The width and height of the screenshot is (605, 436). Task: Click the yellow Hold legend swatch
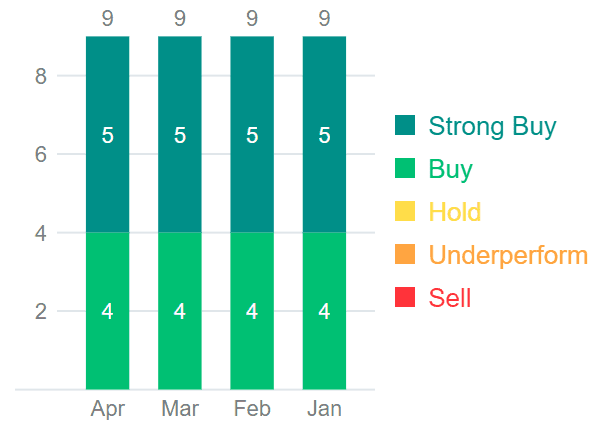pos(405,211)
